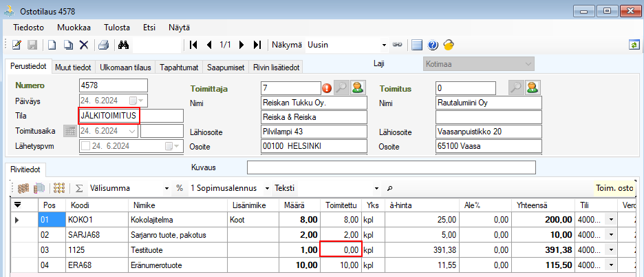Expand Tili dropdown in KOKO1 row
644x277 pixels.
(x=608, y=220)
